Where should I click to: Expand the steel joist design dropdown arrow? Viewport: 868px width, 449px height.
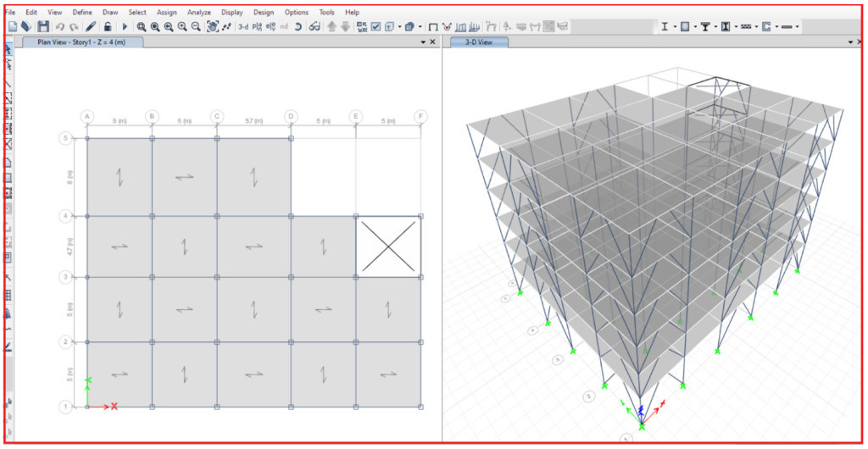[756, 26]
